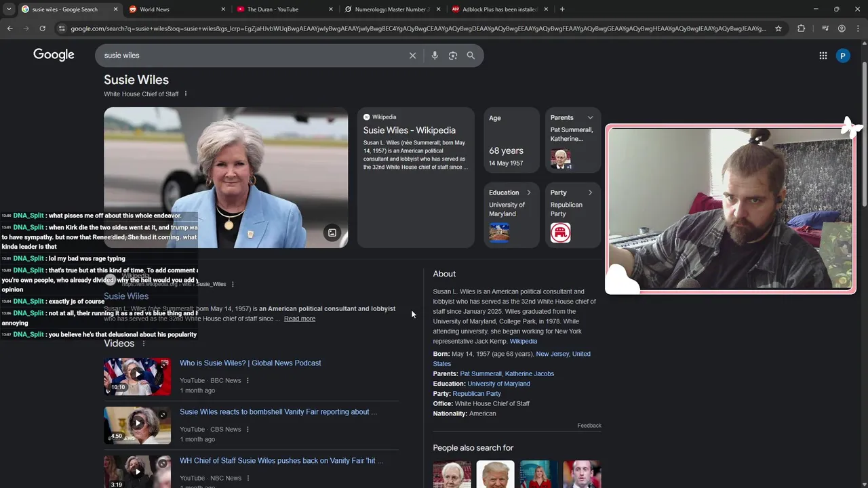Expand the Education card arrow
868x488 pixels.
click(529, 192)
